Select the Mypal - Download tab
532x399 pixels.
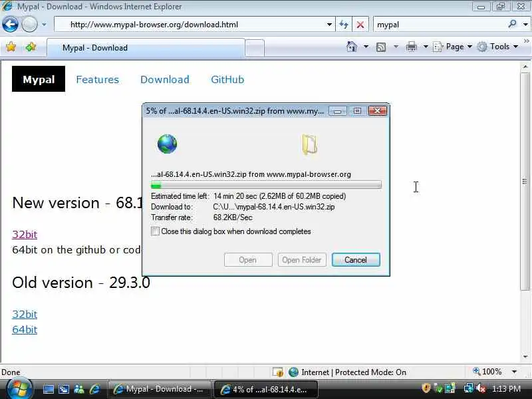pyautogui.click(x=146, y=48)
